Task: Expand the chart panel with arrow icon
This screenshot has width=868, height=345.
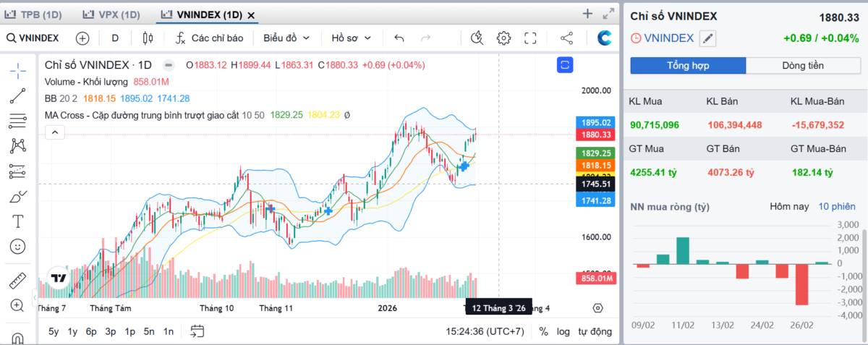Action: click(x=608, y=14)
